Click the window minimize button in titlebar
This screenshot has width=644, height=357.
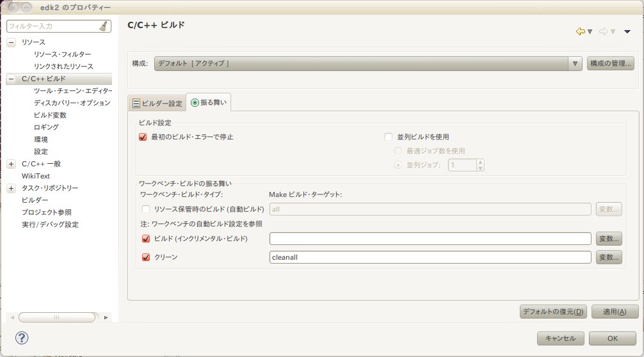click(x=26, y=8)
